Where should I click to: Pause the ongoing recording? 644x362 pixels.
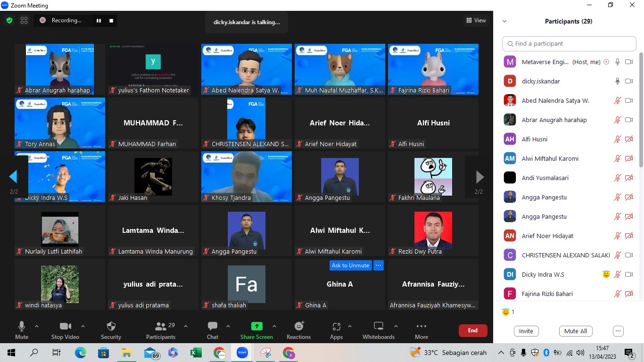pyautogui.click(x=99, y=20)
